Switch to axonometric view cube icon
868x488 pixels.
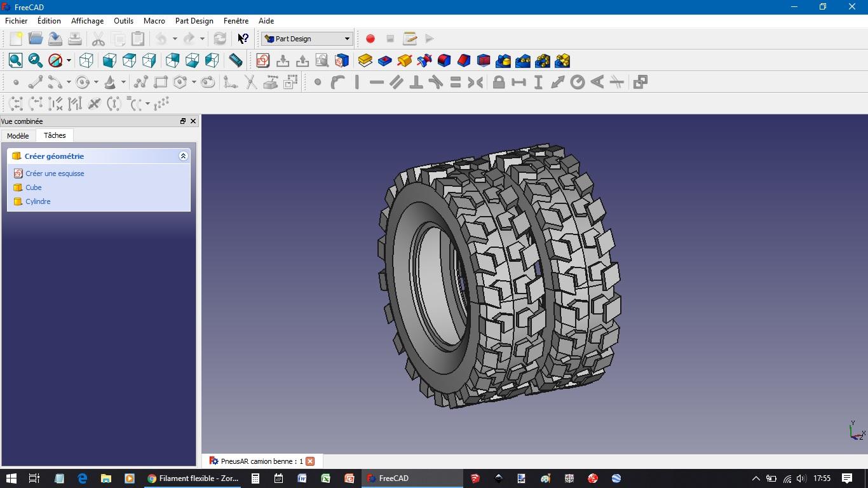click(x=86, y=60)
